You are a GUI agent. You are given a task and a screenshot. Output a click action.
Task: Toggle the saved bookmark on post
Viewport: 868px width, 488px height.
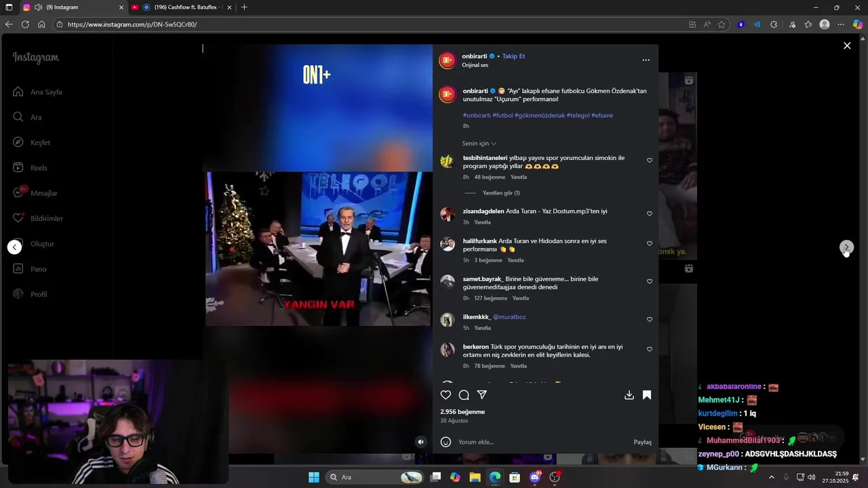[647, 394]
